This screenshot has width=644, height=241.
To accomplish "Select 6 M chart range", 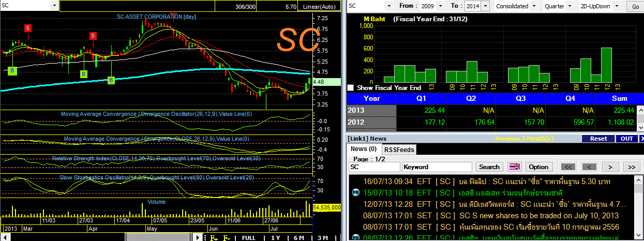I will tap(299, 238).
